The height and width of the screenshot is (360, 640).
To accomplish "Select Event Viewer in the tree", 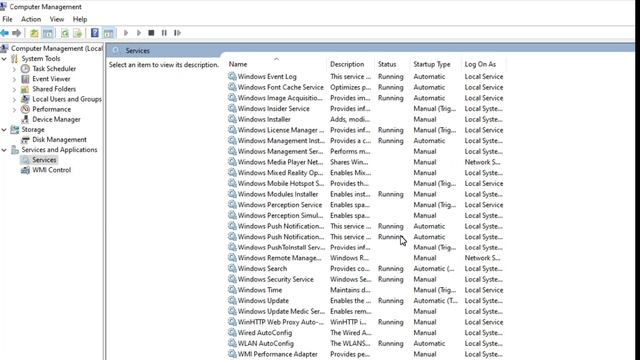I will click(x=51, y=79).
